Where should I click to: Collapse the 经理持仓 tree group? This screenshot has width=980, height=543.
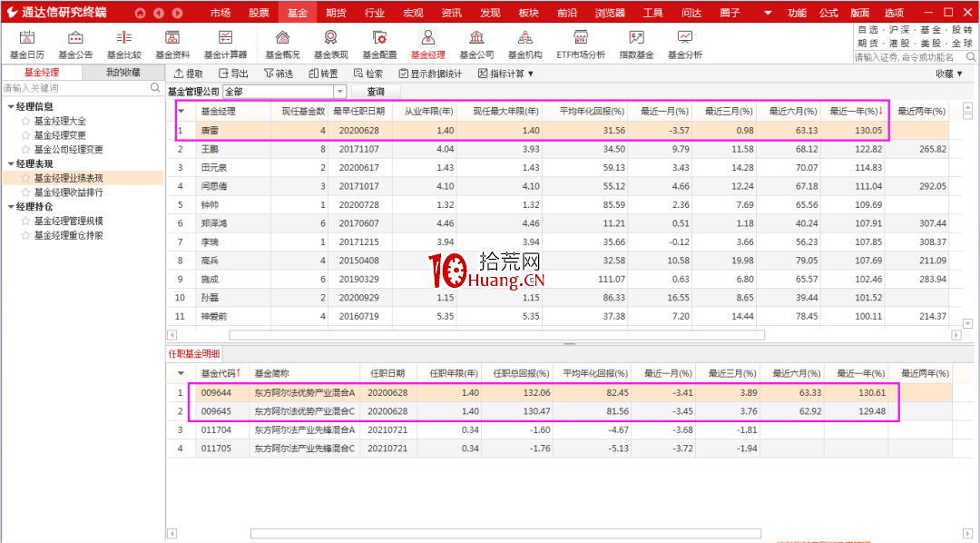[11, 207]
